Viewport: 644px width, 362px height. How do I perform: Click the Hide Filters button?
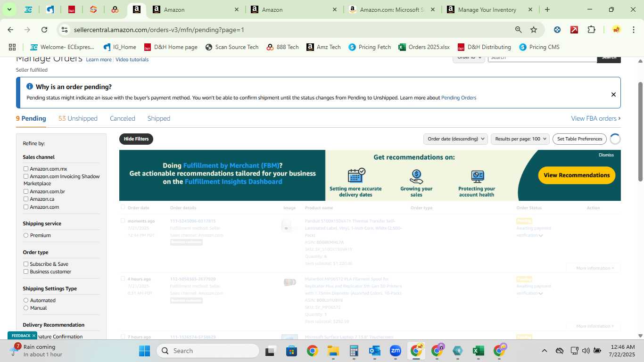pos(136,139)
